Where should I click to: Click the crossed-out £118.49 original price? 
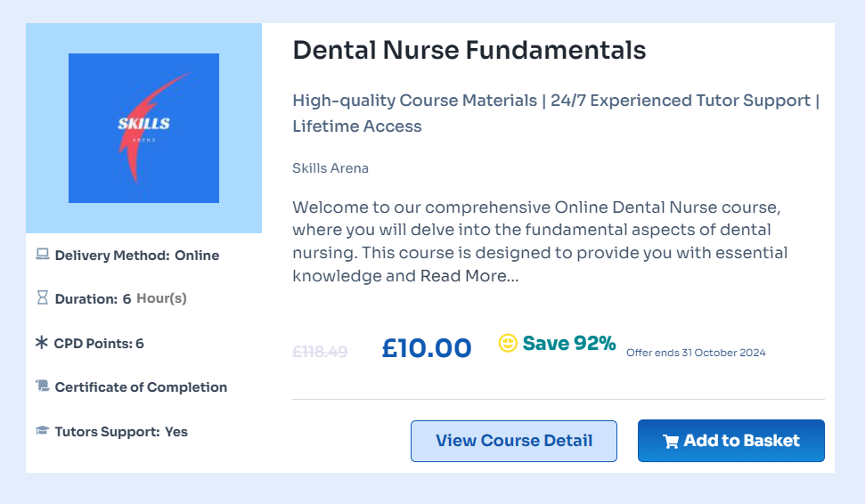(x=319, y=352)
